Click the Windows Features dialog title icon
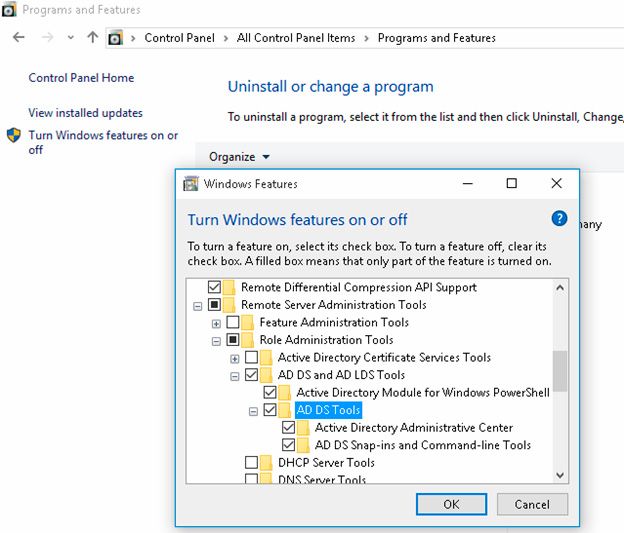 tap(191, 184)
